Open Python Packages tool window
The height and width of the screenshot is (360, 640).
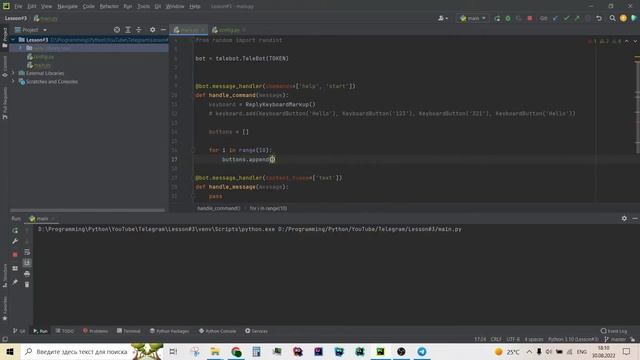pyautogui.click(x=169, y=331)
